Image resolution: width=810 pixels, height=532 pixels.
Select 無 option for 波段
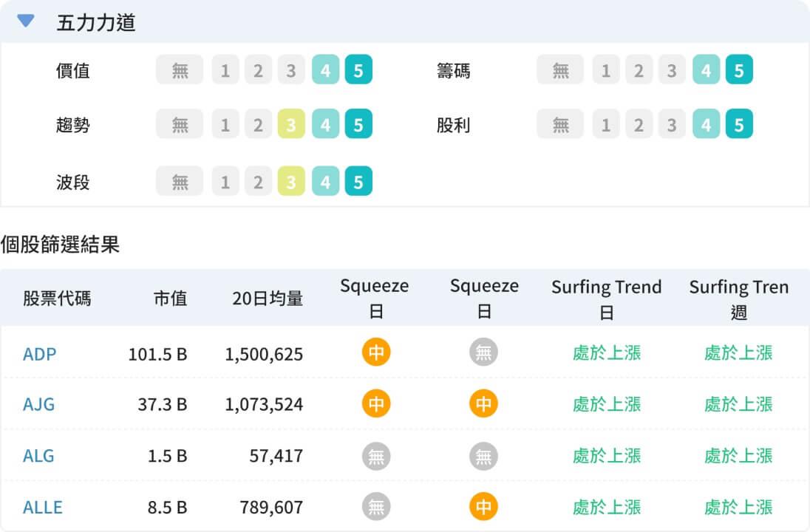(x=180, y=182)
